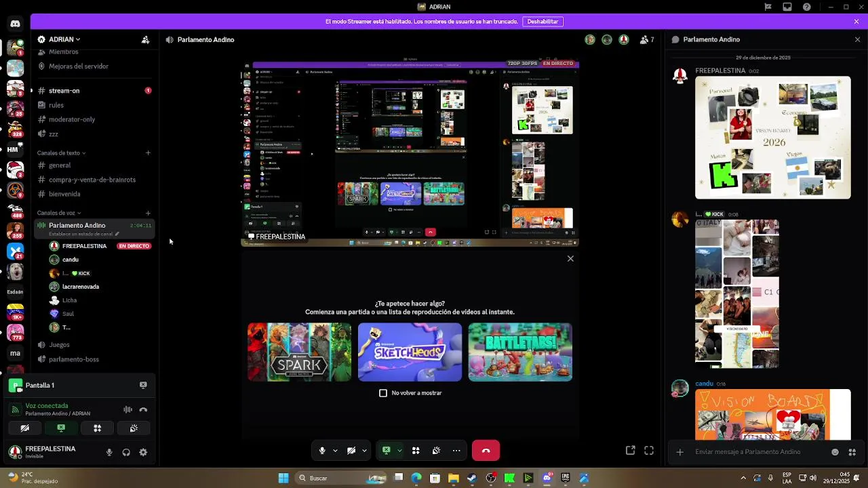The height and width of the screenshot is (488, 868).
Task: Enter full screen for the call view
Action: click(649, 450)
